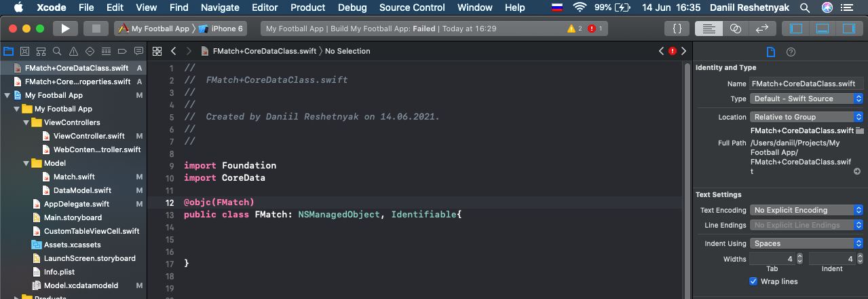
Task: Jump to next issue arrow
Action: 684,51
